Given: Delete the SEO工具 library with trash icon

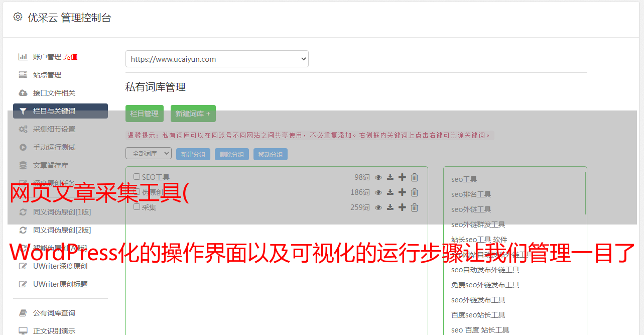Looking at the screenshot, I should (x=415, y=177).
